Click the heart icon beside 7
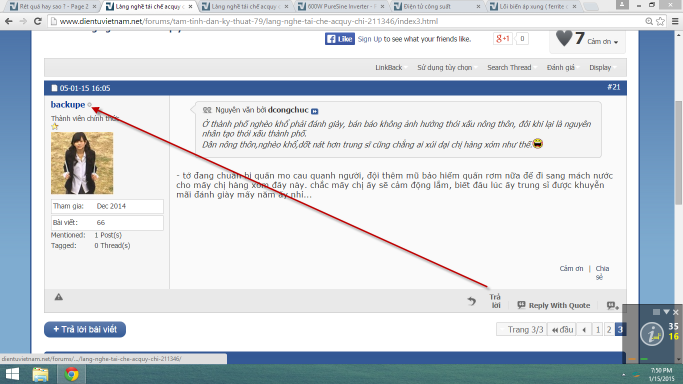This screenshot has height=384, width=683. click(564, 38)
